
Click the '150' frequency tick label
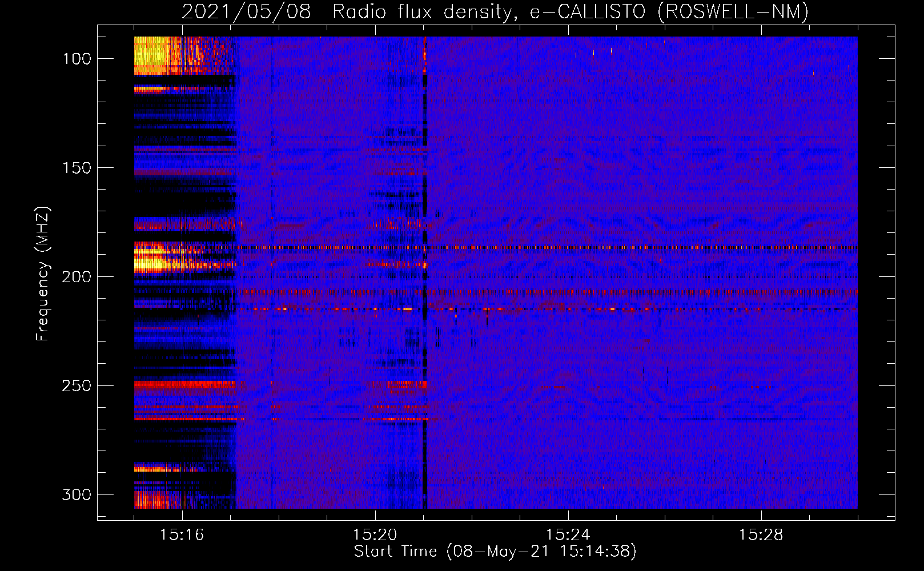tap(76, 168)
